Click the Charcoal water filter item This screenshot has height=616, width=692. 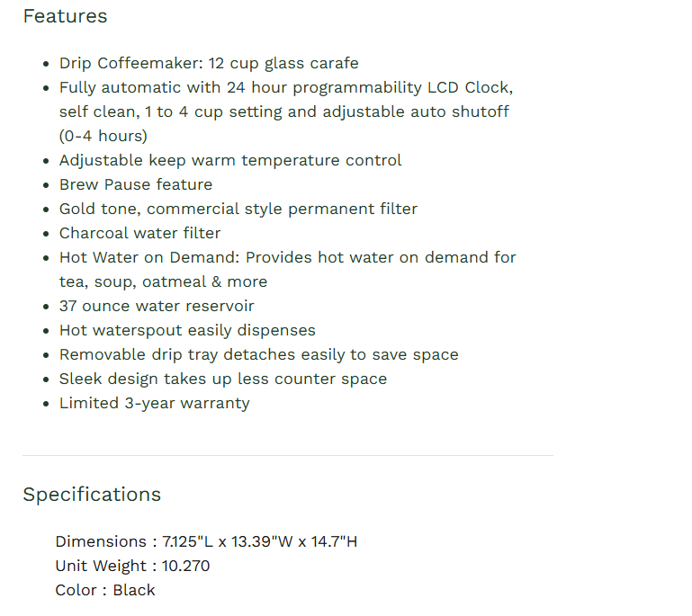pyautogui.click(x=139, y=233)
